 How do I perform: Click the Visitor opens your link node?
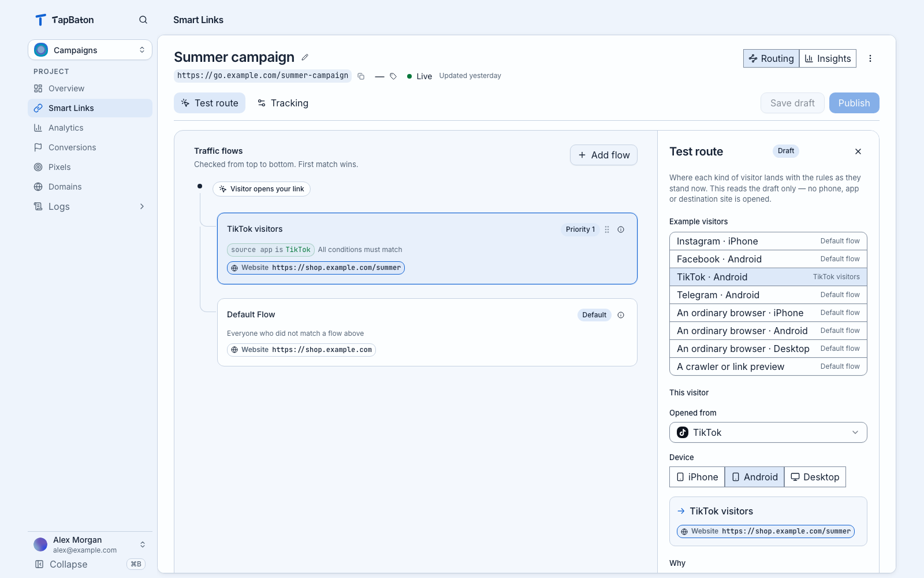[x=262, y=189]
